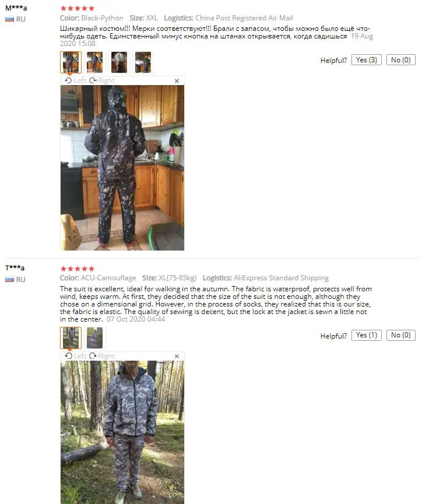View third thumbnail in M***a's review
Image resolution: width=422 pixels, height=504 pixels.
(x=119, y=62)
